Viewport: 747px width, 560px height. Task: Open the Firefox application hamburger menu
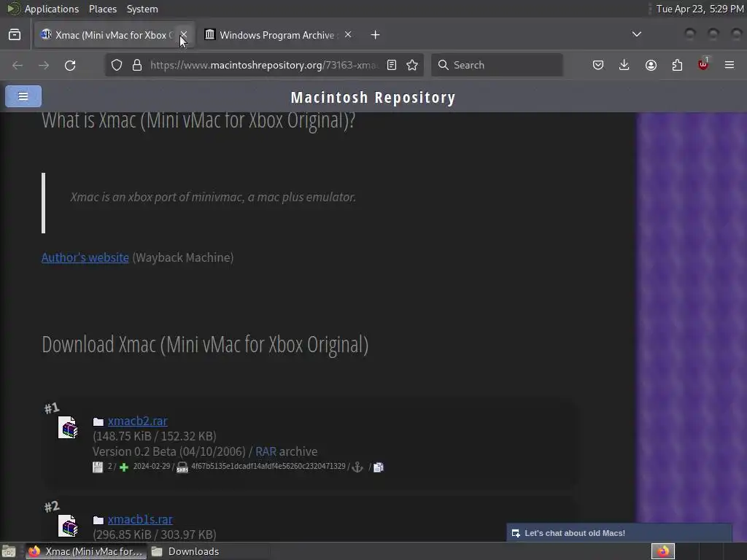click(x=729, y=65)
